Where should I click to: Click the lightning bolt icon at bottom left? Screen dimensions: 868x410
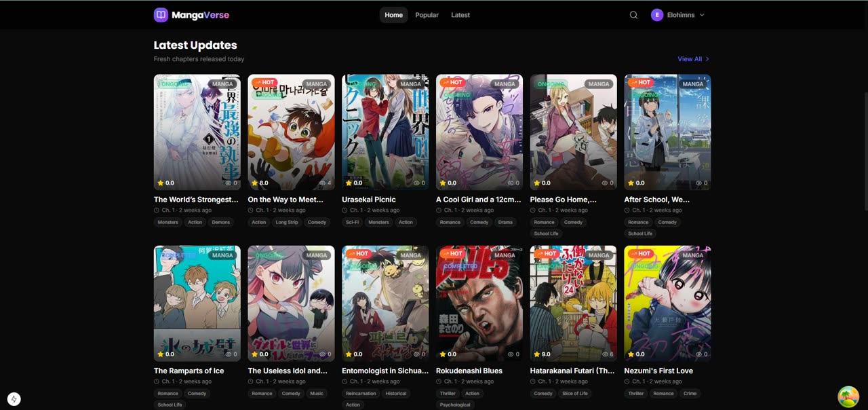(14, 399)
